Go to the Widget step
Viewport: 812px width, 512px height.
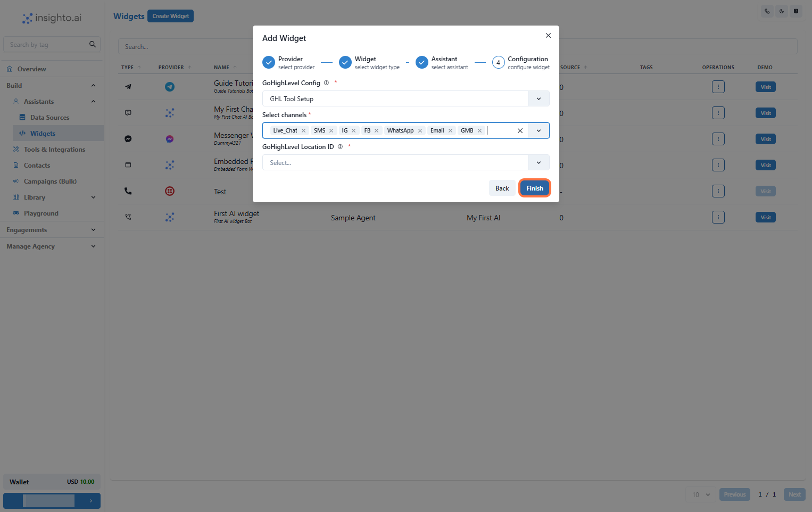(x=369, y=63)
